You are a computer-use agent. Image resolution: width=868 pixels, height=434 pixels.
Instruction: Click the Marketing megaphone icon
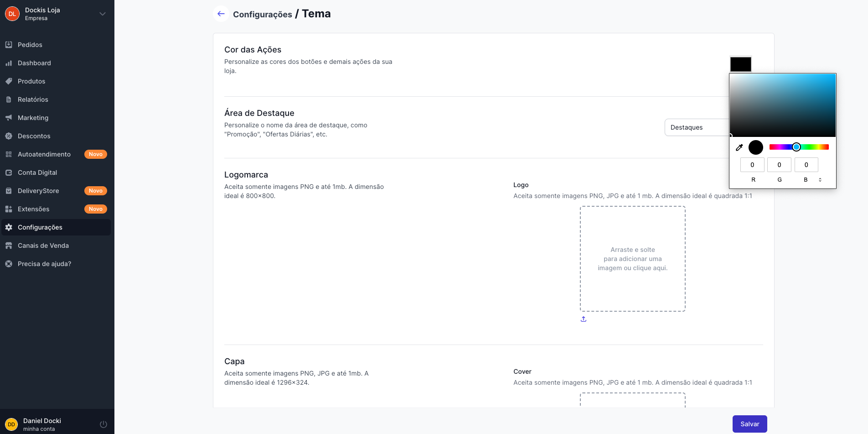coord(9,118)
